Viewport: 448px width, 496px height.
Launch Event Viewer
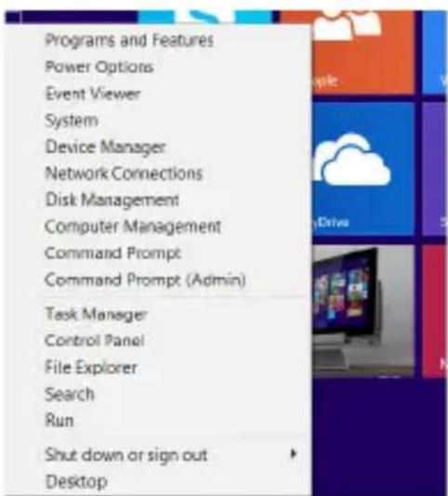[x=93, y=94]
